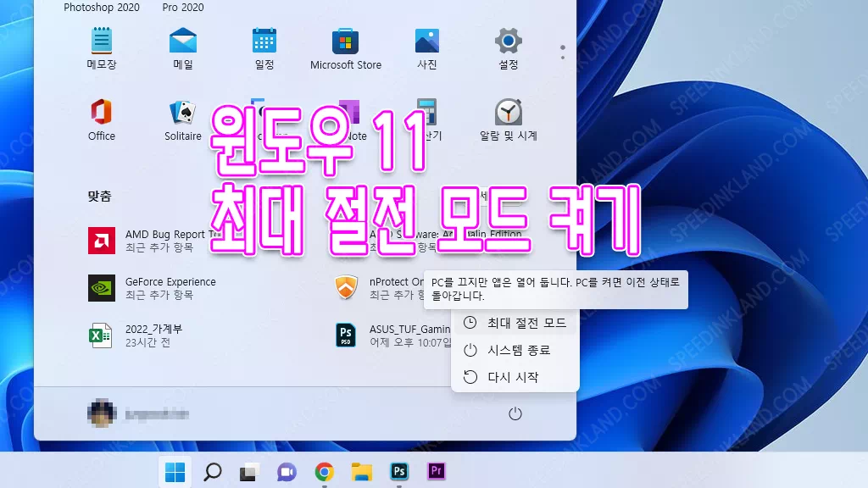
Task: Click the power button in Start menu
Action: 515,414
